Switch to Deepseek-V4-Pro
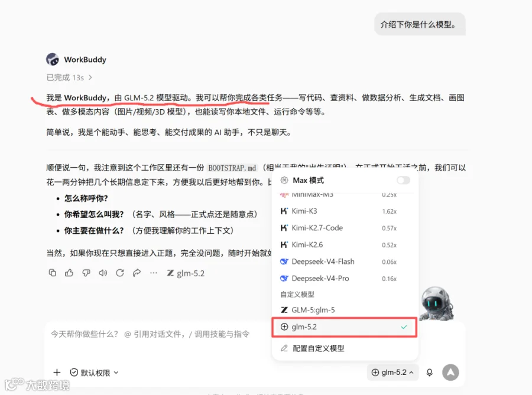The height and width of the screenshot is (395, 532). (345, 279)
